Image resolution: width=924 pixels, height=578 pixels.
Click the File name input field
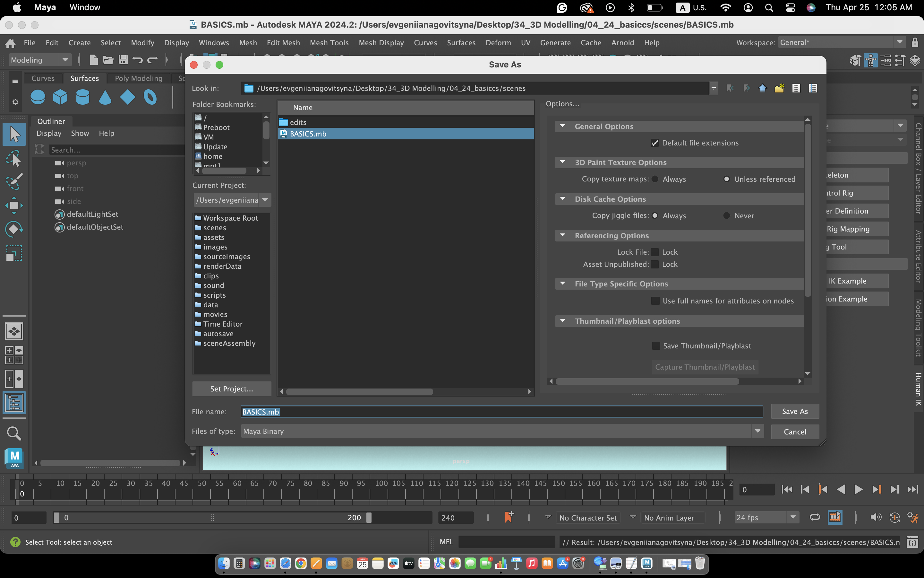coord(502,412)
